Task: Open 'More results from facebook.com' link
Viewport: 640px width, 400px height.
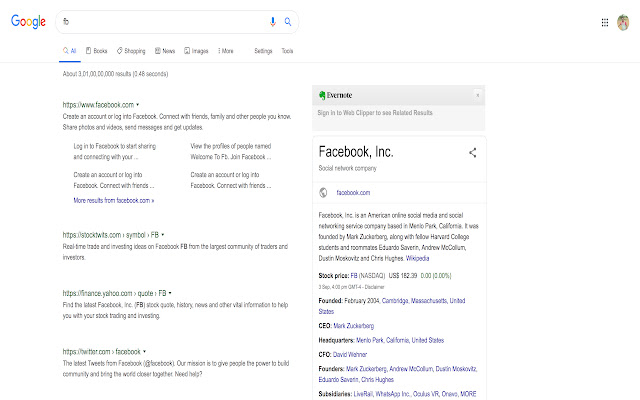Action: [114, 200]
